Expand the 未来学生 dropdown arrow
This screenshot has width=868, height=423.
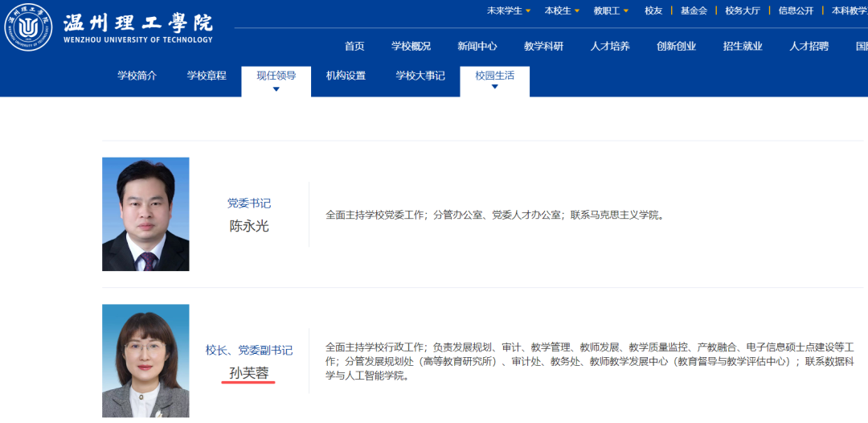coord(528,11)
